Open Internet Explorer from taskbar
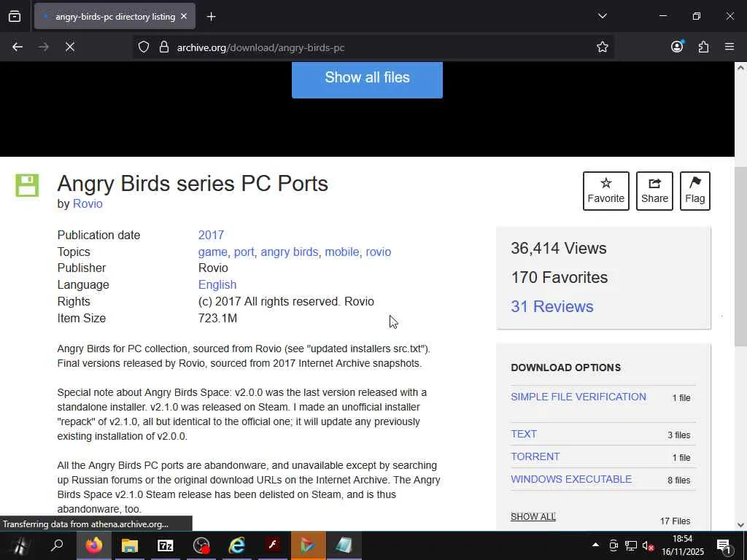Viewport: 747px width, 560px height. point(237,545)
